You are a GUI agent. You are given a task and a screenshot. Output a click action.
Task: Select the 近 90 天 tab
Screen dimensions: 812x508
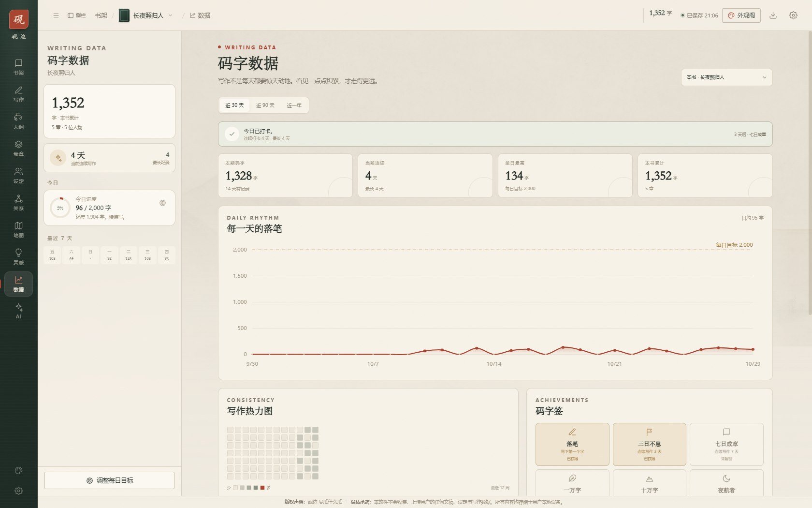click(x=265, y=105)
